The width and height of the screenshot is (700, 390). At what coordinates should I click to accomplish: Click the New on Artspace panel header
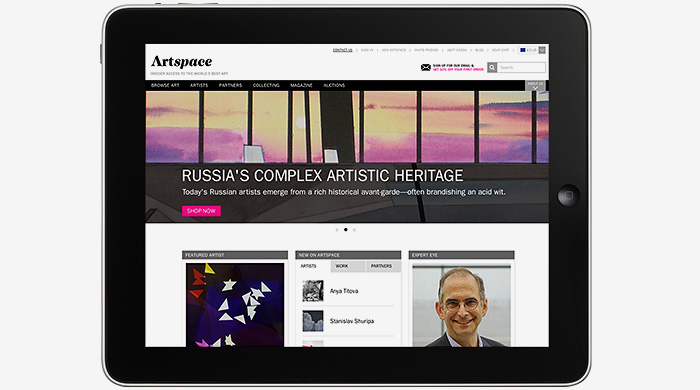(348, 255)
